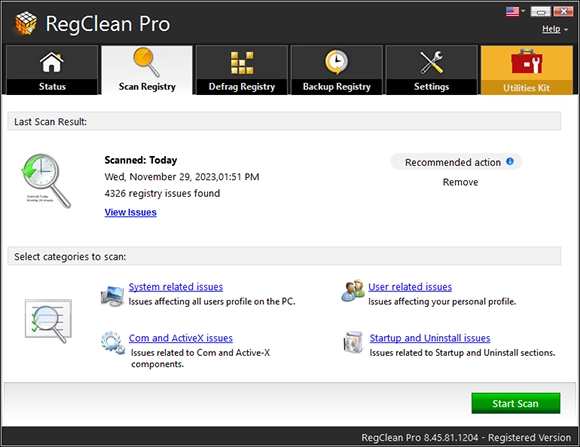The image size is (580, 447).
Task: Click the clock icon on Backup Registry tab
Action: pos(336,62)
